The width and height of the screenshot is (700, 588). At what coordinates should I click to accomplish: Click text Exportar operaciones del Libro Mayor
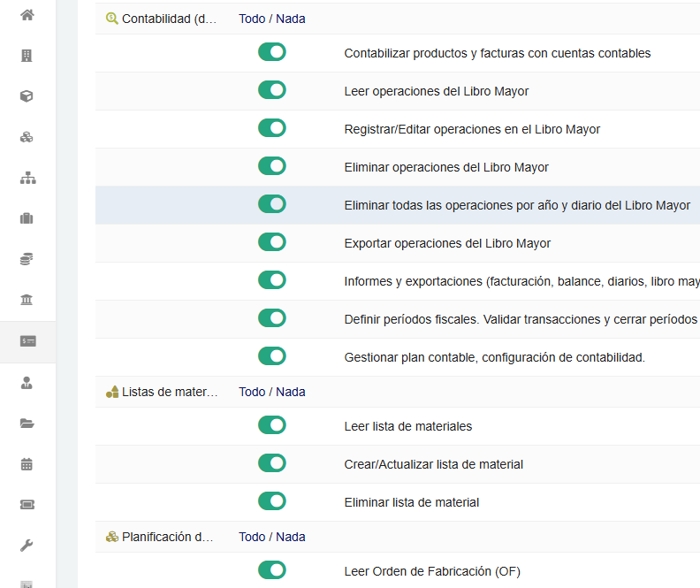tap(447, 243)
